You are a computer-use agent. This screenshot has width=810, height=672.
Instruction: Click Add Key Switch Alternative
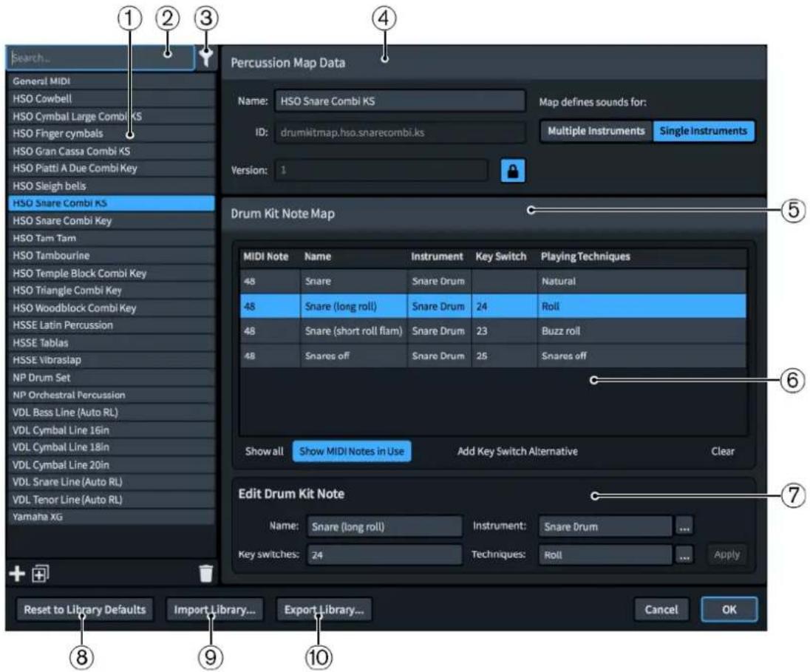517,451
